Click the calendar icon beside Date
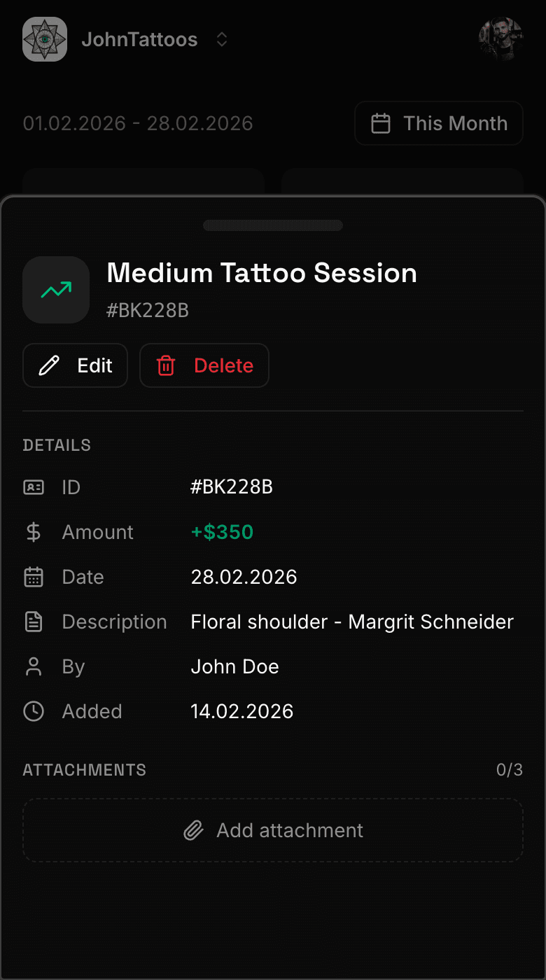546x980 pixels. pos(34,577)
